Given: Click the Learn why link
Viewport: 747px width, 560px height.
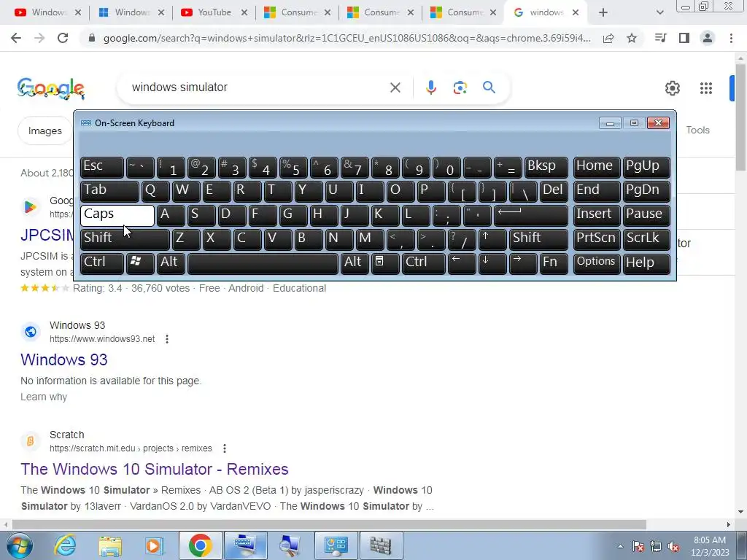Looking at the screenshot, I should (44, 397).
